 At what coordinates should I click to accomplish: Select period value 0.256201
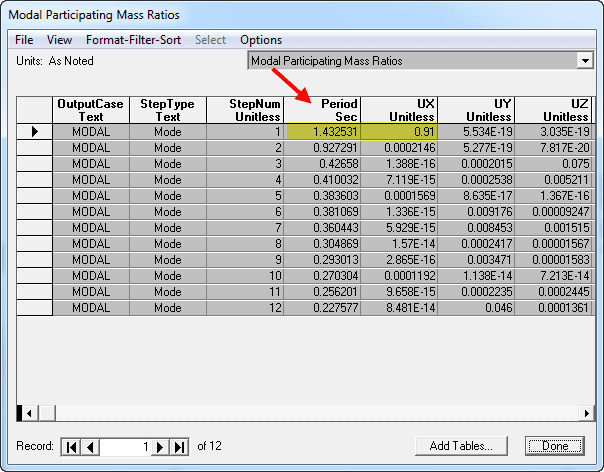322,292
